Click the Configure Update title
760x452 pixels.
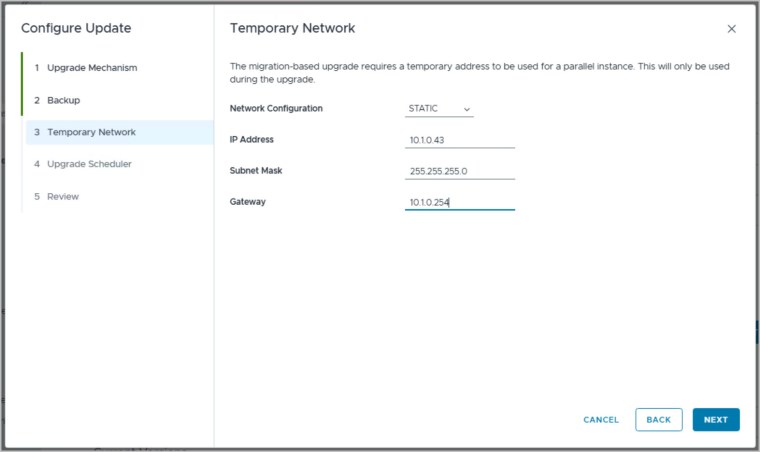[76, 28]
